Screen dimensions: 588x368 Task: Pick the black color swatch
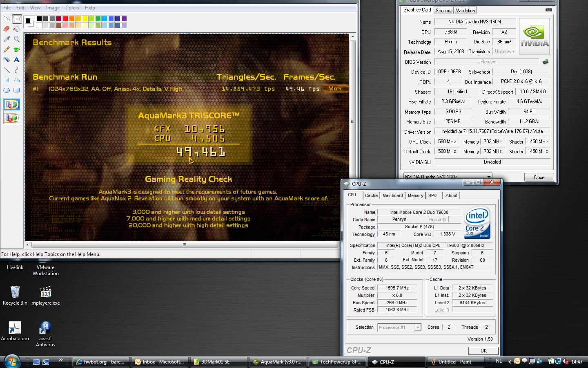point(39,19)
